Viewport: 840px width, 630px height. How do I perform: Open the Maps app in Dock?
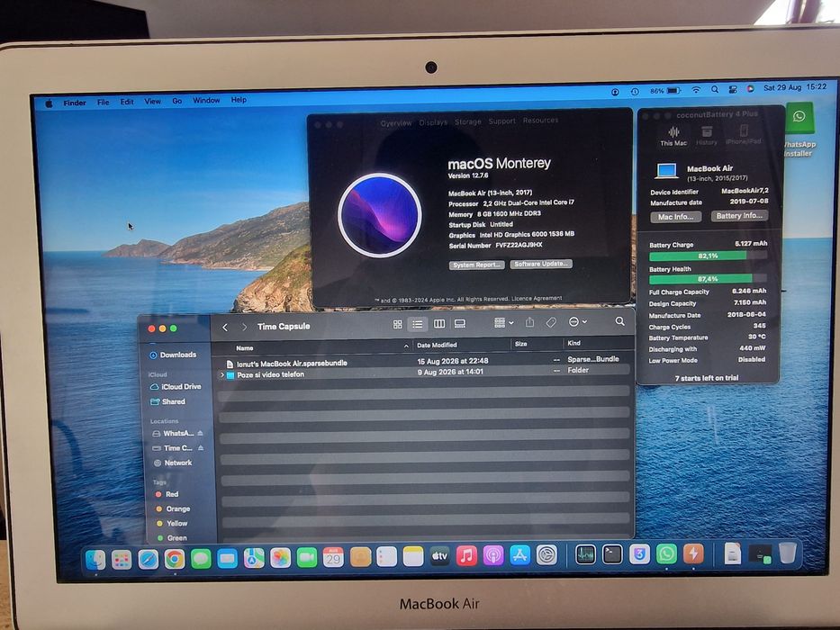pos(254,559)
